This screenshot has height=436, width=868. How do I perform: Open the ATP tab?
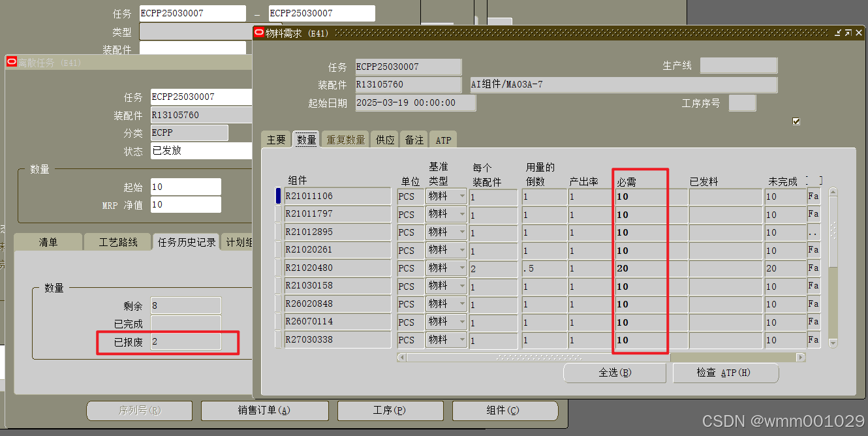click(443, 138)
